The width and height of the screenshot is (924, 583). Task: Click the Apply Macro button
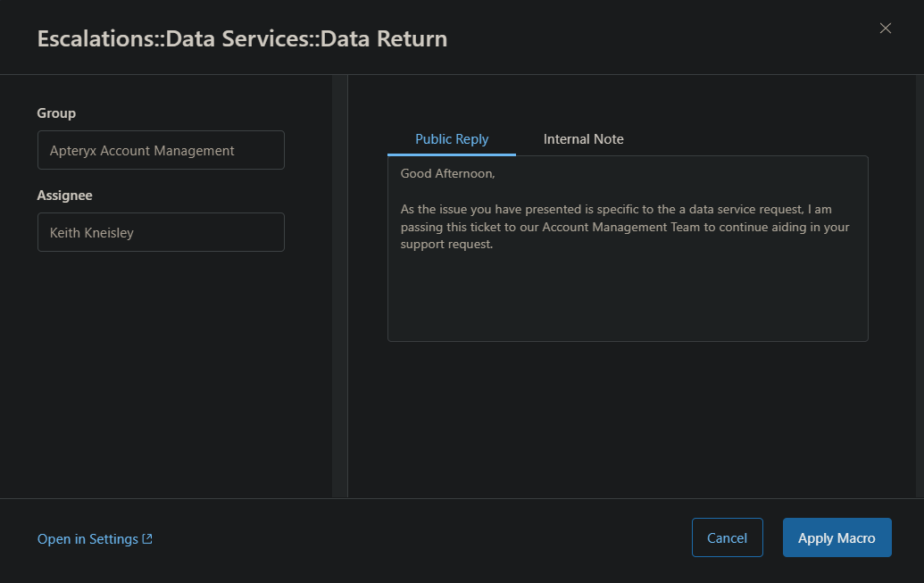837,537
